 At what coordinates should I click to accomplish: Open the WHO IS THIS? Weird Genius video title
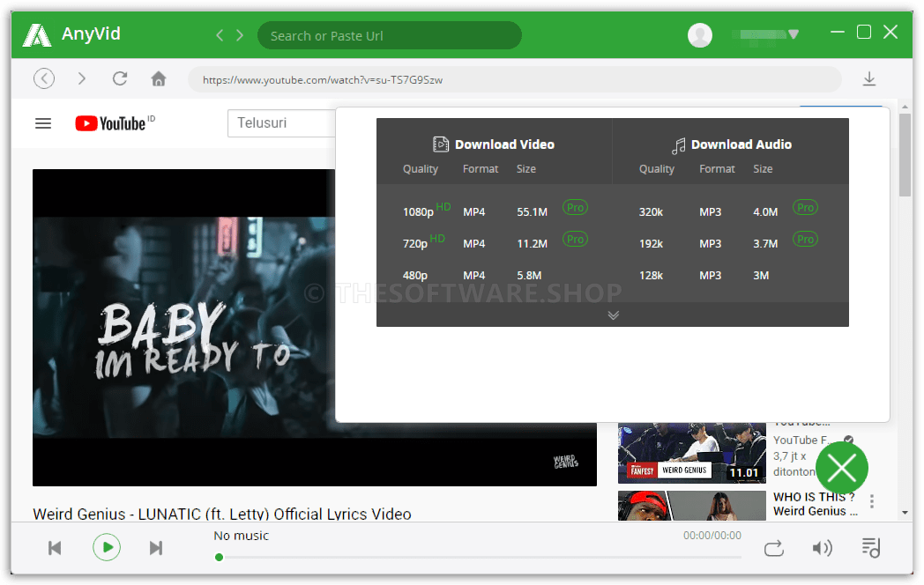pyautogui.click(x=815, y=504)
